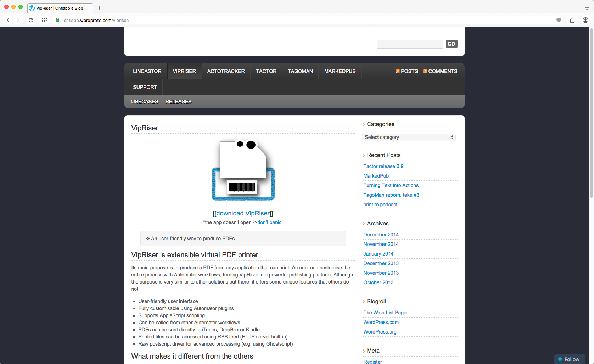This screenshot has width=594, height=364.
Task: Open the don't panic! link
Action: click(x=270, y=222)
